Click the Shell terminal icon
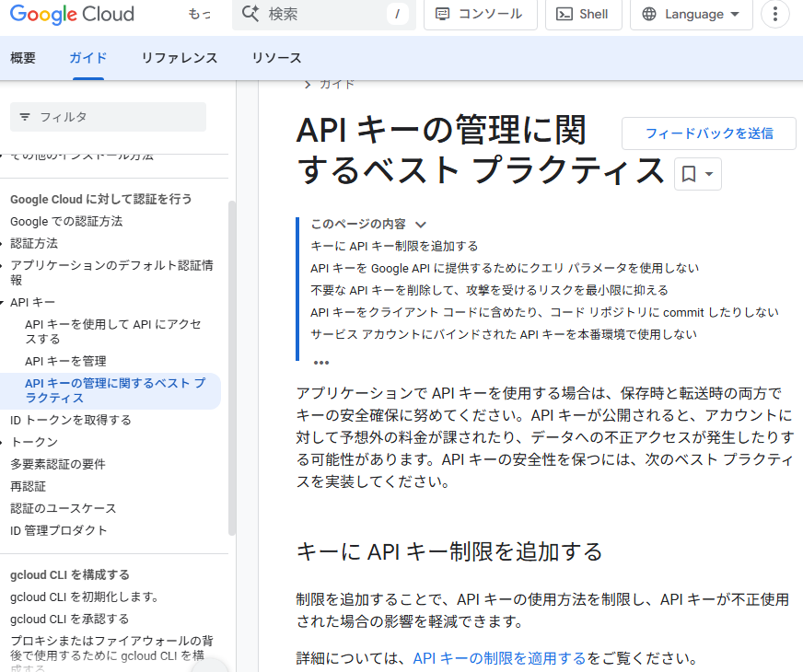 click(x=564, y=15)
